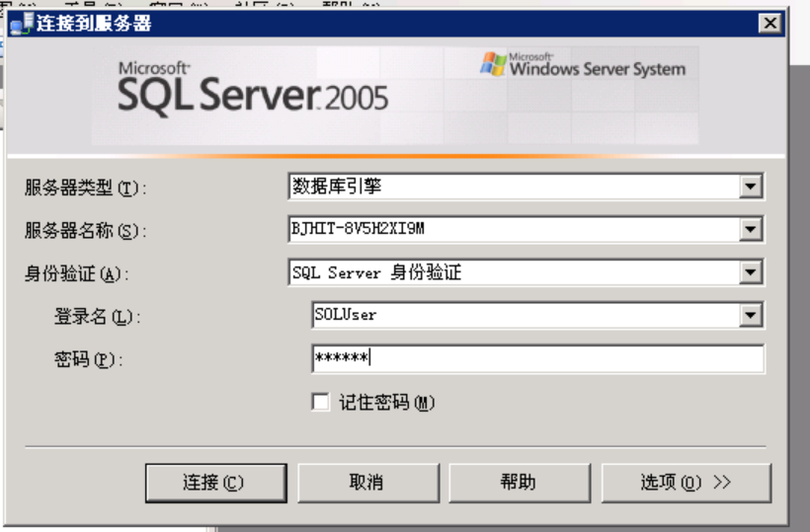Open the 服务器名称 dropdown arrow
The height and width of the screenshot is (532, 810).
coord(751,229)
